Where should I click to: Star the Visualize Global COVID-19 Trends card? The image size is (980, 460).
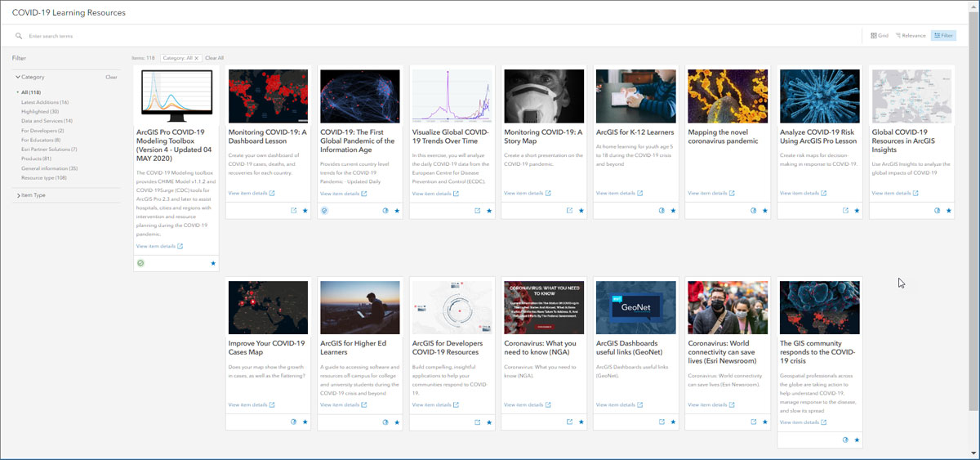[x=489, y=210]
